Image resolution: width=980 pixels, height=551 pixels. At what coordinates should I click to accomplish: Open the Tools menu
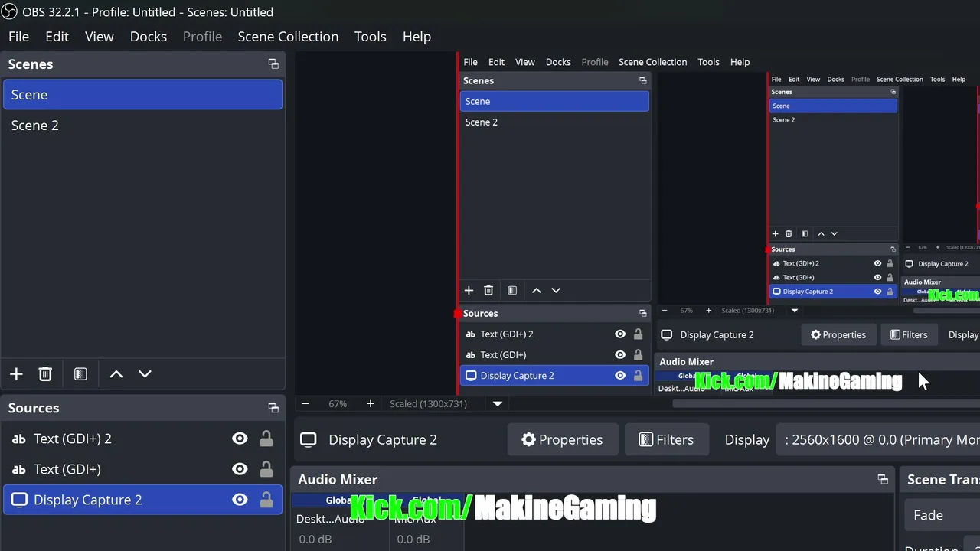(x=370, y=37)
